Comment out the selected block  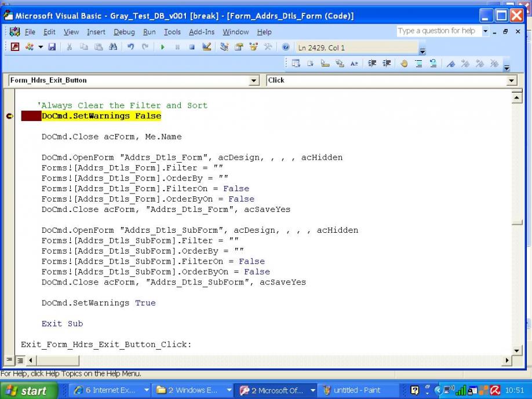418,63
